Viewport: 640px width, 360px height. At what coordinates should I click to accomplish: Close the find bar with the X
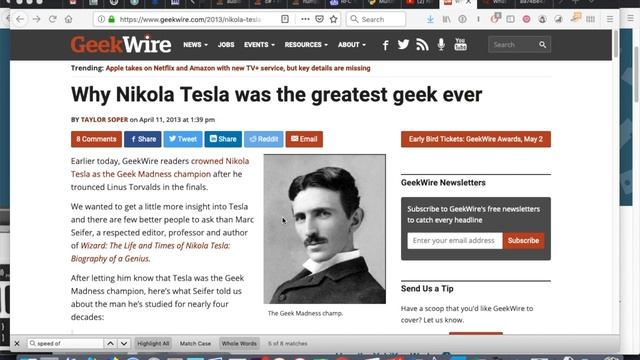coord(17,344)
